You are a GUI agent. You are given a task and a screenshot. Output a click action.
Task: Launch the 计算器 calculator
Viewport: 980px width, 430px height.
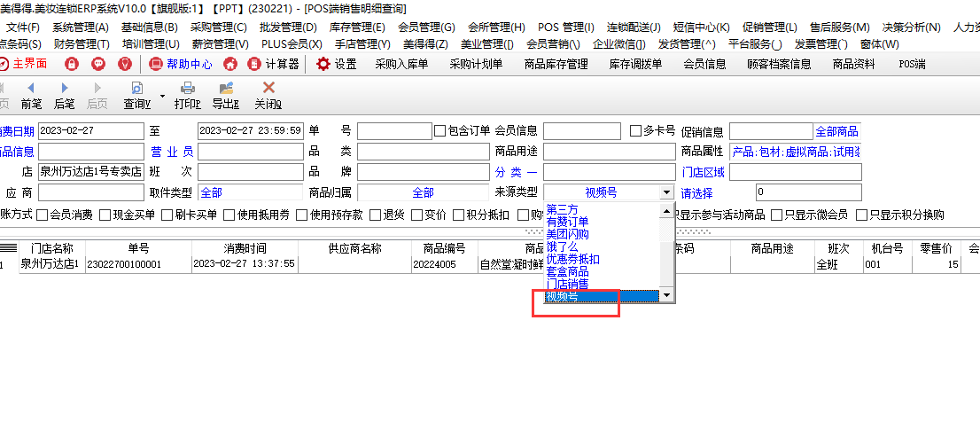click(x=274, y=64)
